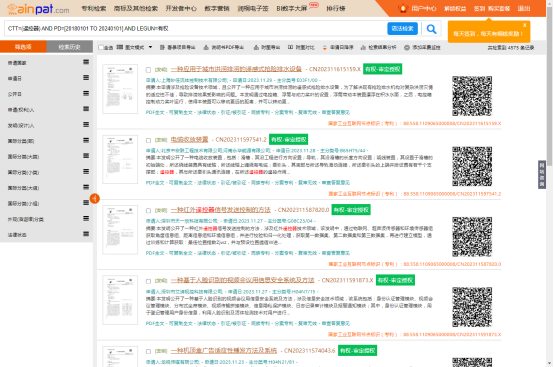Switch to the 检索历史 tab
The height and width of the screenshot is (367, 554).
(x=70, y=47)
